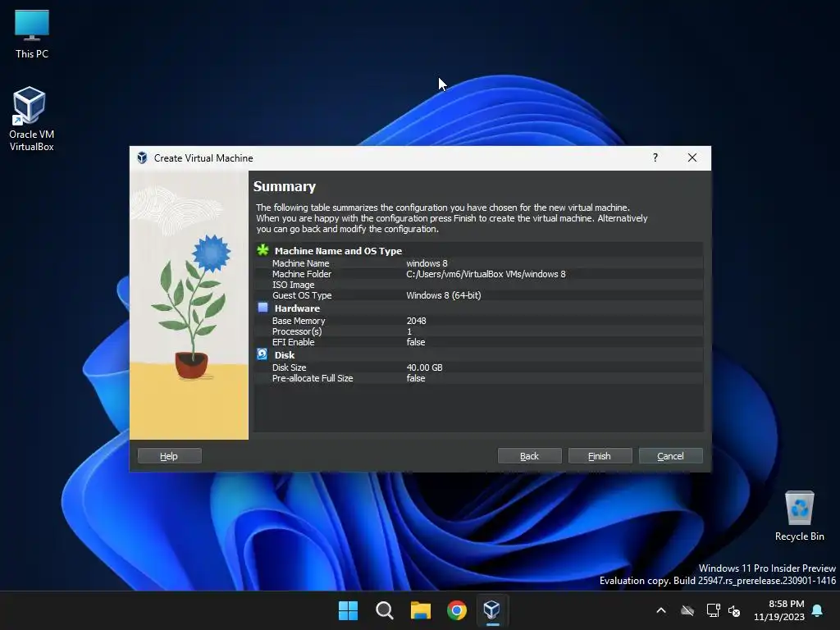The width and height of the screenshot is (840, 630).
Task: Select the Machine Folder row
Action: tap(478, 274)
